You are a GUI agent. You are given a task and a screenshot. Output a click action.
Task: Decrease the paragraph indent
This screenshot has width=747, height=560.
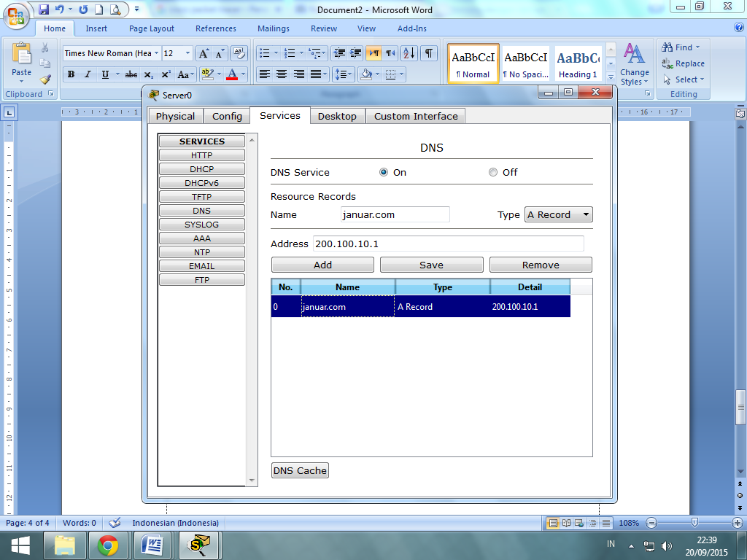point(339,53)
